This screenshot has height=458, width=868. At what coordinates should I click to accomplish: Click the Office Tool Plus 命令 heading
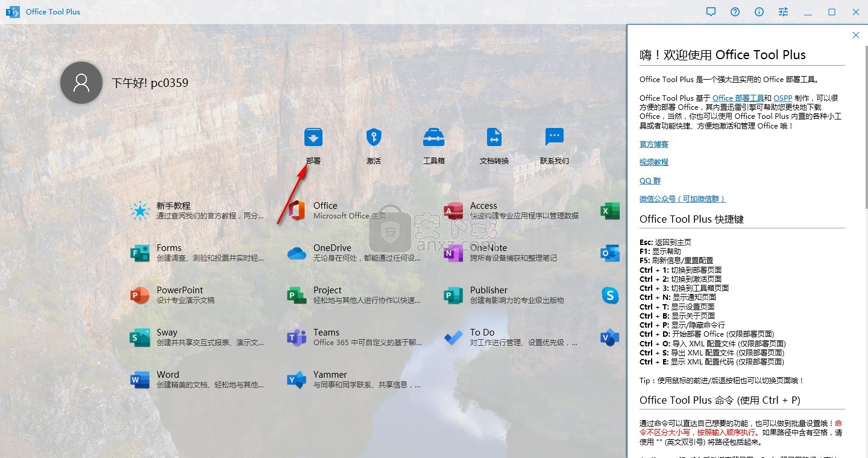(x=720, y=400)
